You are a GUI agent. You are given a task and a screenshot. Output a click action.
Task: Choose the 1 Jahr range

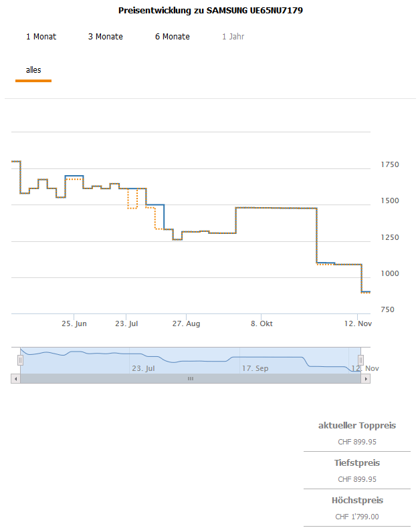[233, 37]
